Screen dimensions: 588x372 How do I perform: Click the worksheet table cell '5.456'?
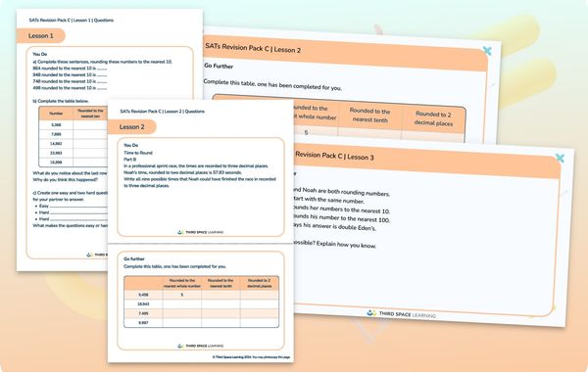(143, 295)
